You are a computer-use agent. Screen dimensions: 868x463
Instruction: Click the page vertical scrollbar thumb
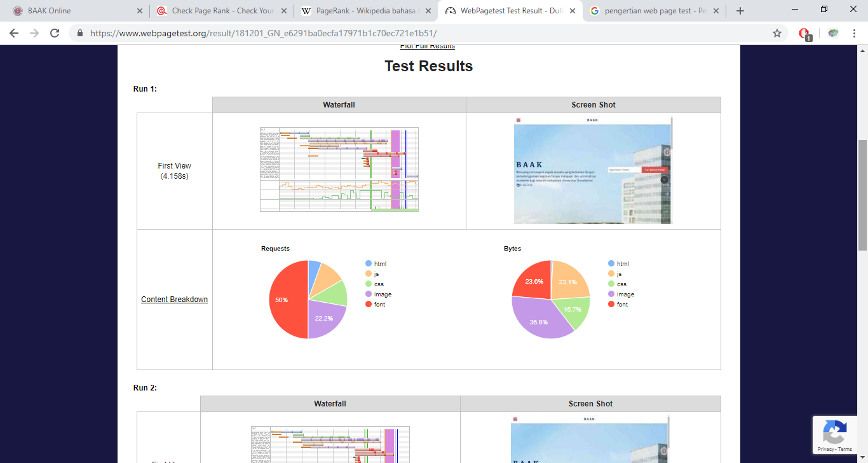(x=862, y=195)
